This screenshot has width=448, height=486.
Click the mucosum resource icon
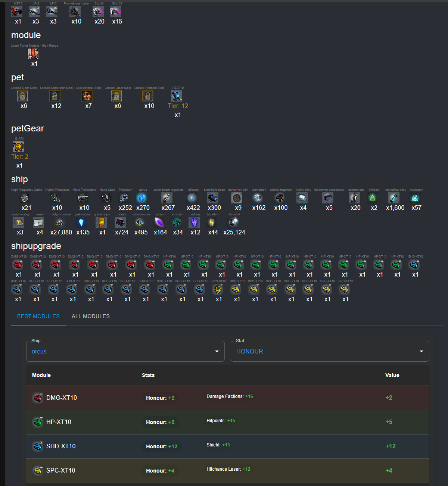pyautogui.click(x=415, y=198)
